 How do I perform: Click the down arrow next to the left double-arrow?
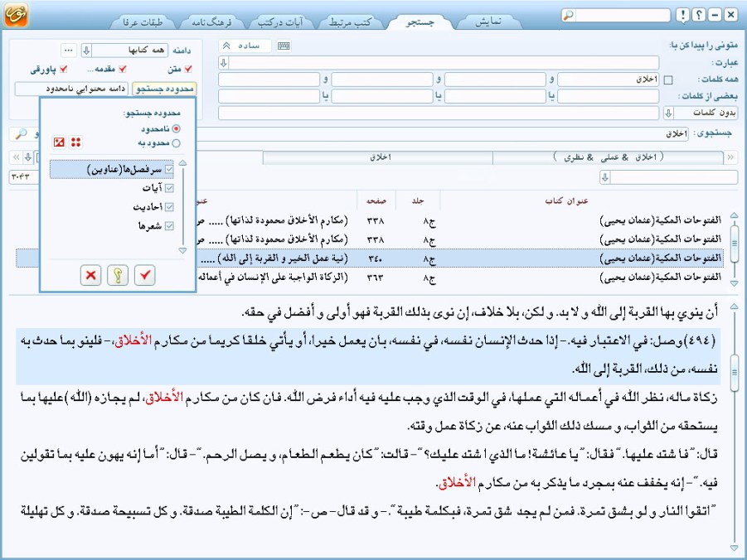tap(28, 157)
